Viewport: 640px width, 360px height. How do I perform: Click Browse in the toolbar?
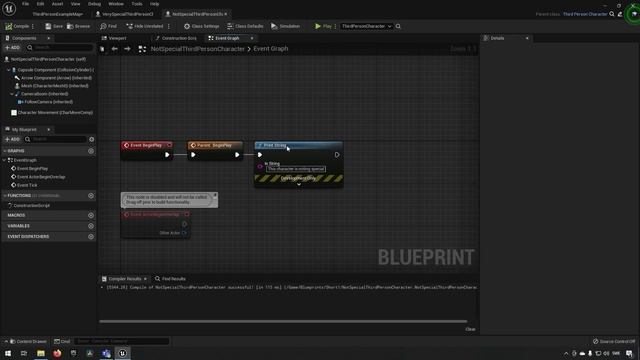(x=78, y=26)
